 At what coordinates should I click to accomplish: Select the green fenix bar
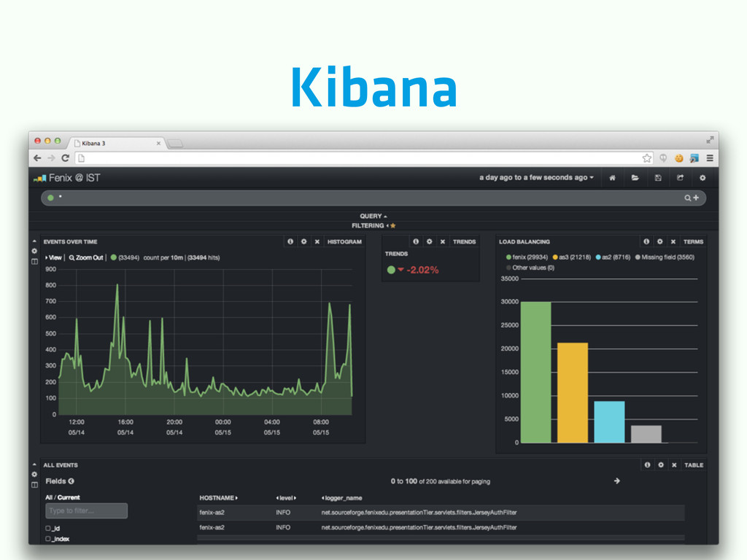click(535, 373)
